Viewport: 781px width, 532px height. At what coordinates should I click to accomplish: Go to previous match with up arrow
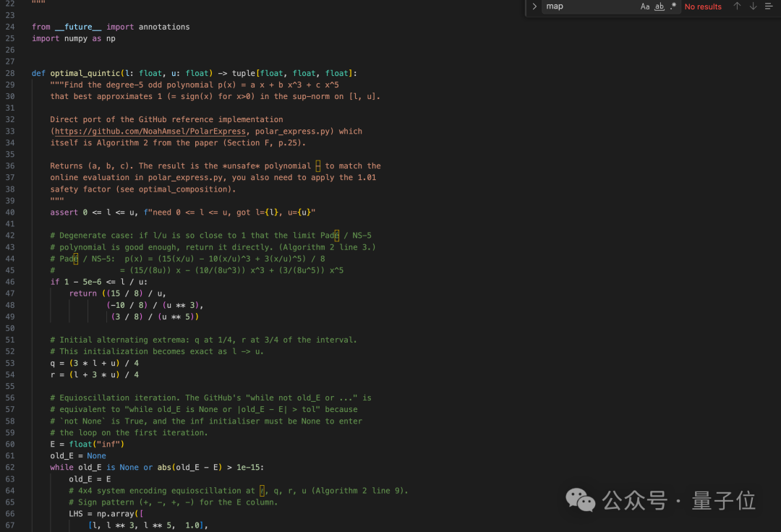point(737,7)
